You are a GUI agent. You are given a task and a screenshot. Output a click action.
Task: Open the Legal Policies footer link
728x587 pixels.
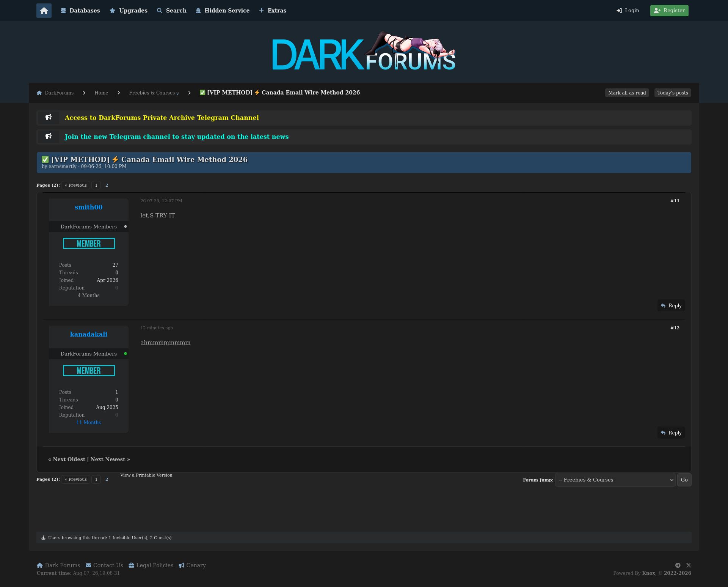[x=151, y=565]
